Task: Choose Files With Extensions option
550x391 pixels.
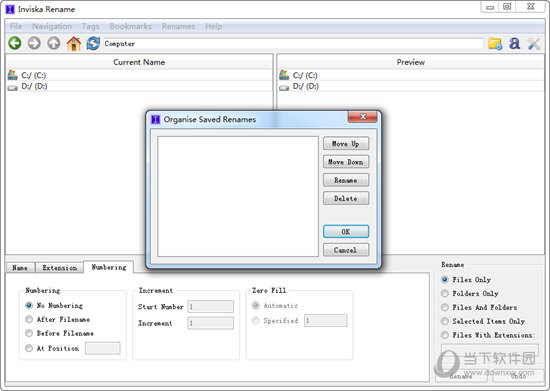Action: (x=445, y=335)
